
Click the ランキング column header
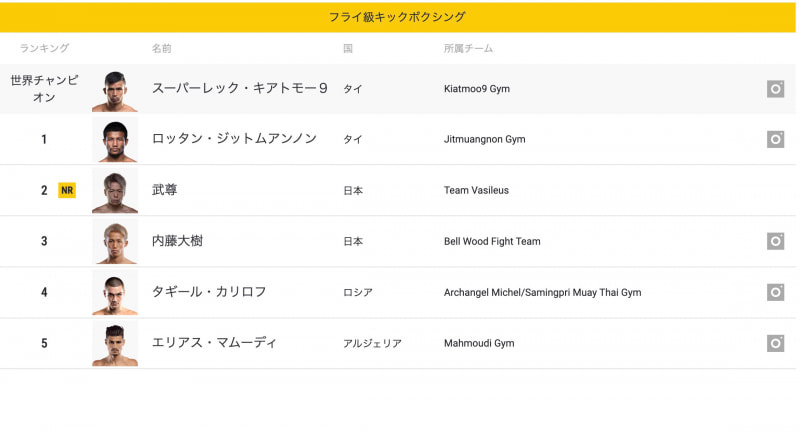[x=44, y=48]
